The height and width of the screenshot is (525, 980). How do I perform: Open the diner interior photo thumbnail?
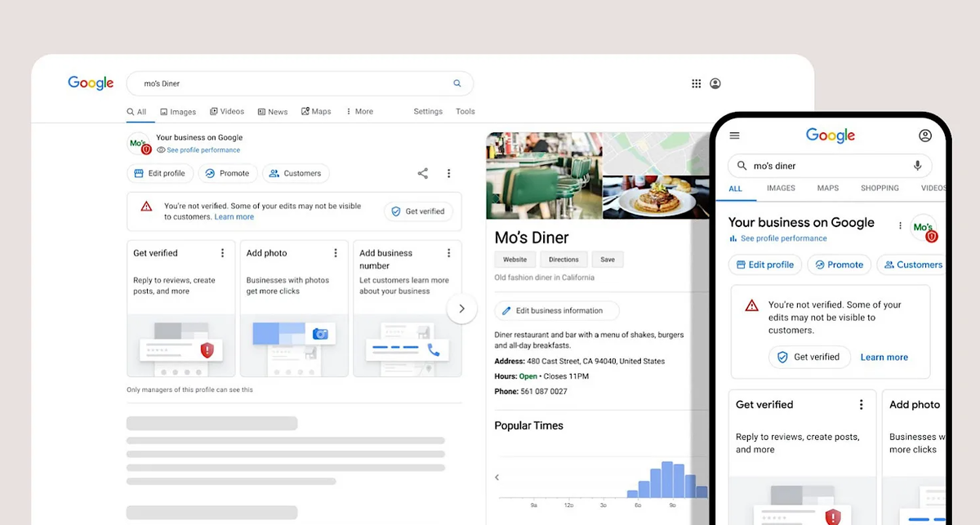[544, 176]
